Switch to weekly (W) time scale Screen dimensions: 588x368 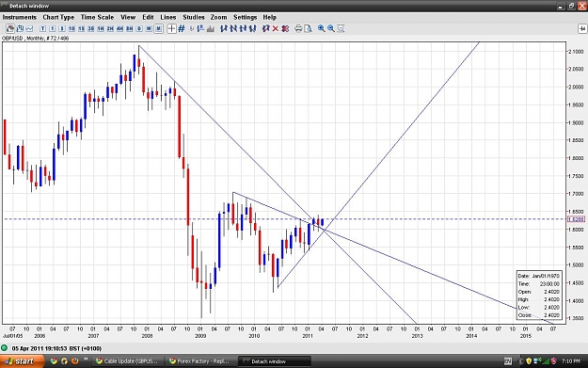pyautogui.click(x=149, y=28)
